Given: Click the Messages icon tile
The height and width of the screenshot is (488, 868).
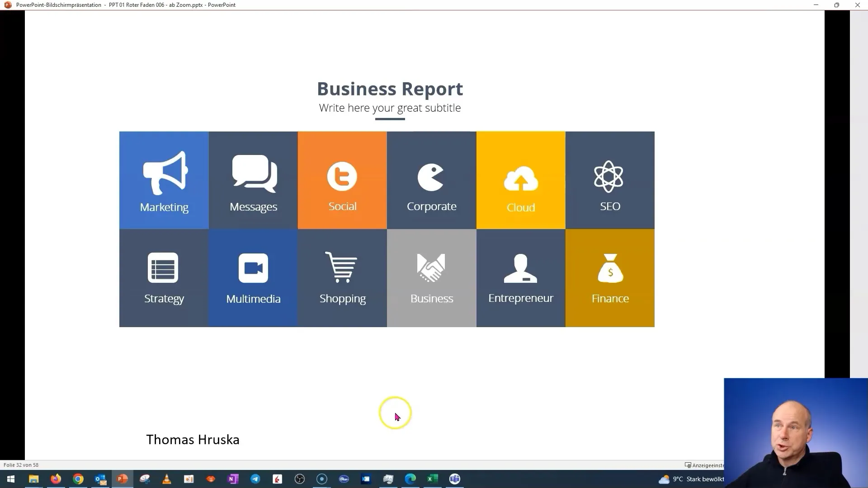Looking at the screenshot, I should click(253, 180).
